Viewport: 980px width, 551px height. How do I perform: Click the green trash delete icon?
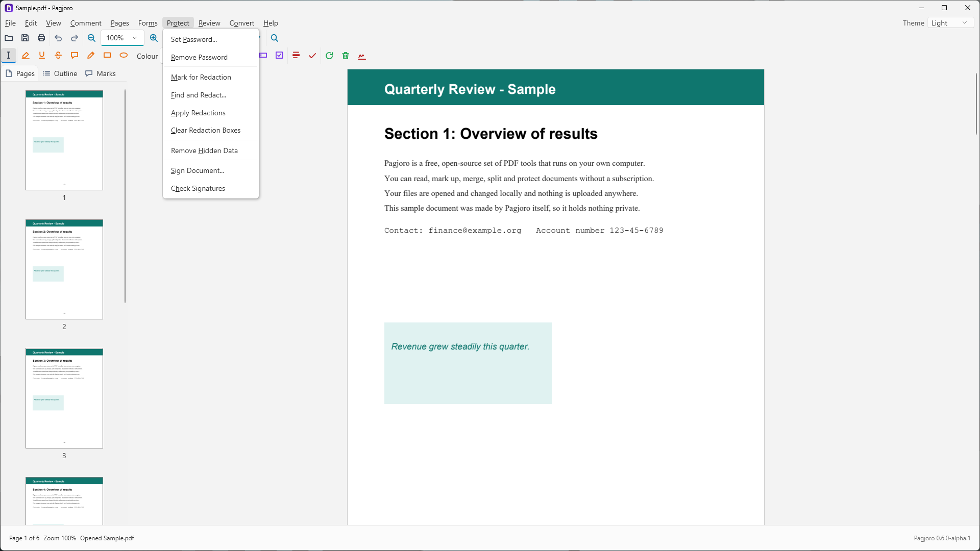point(346,56)
